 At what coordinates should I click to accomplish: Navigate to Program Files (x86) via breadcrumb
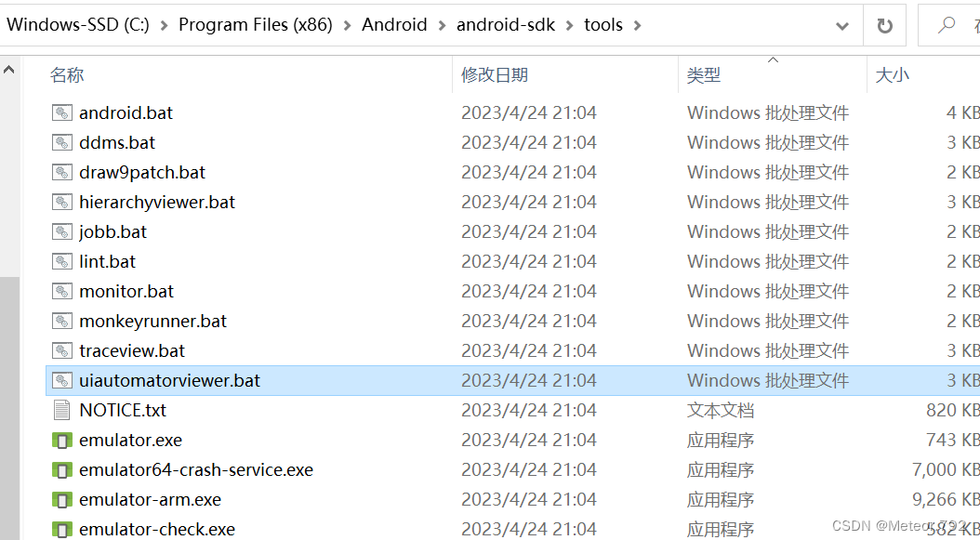point(255,25)
